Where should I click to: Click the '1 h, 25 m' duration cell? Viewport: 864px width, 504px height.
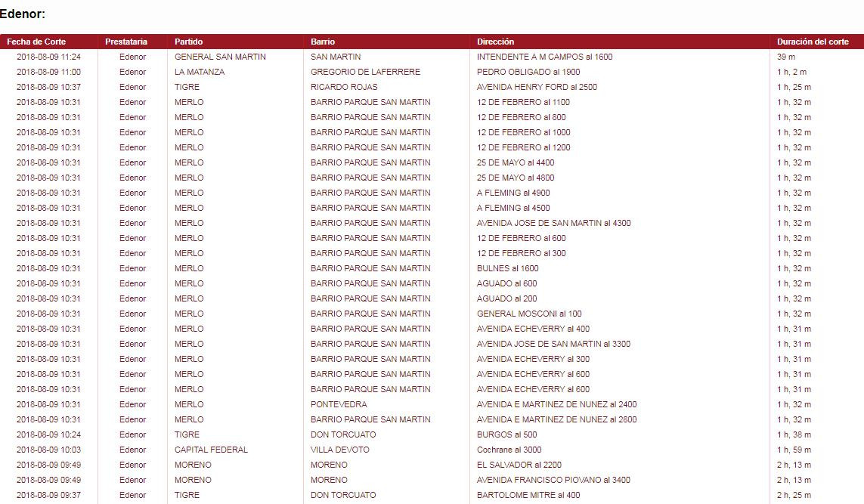pyautogui.click(x=794, y=87)
